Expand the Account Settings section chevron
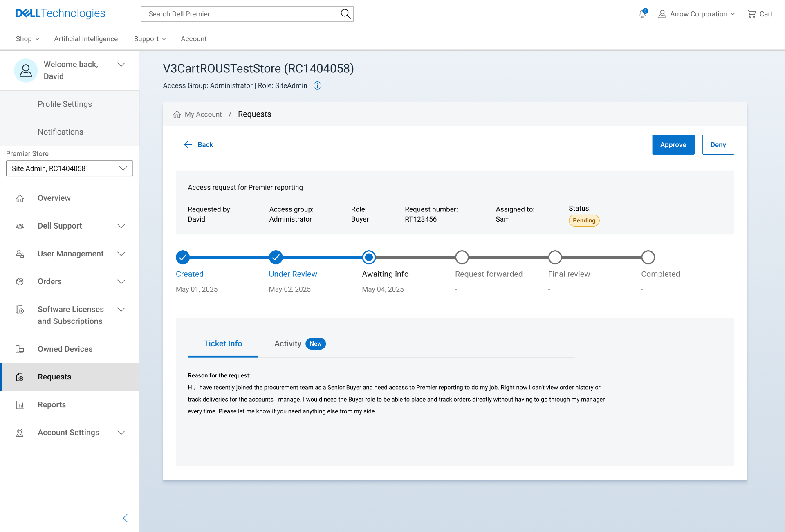 [x=121, y=433]
